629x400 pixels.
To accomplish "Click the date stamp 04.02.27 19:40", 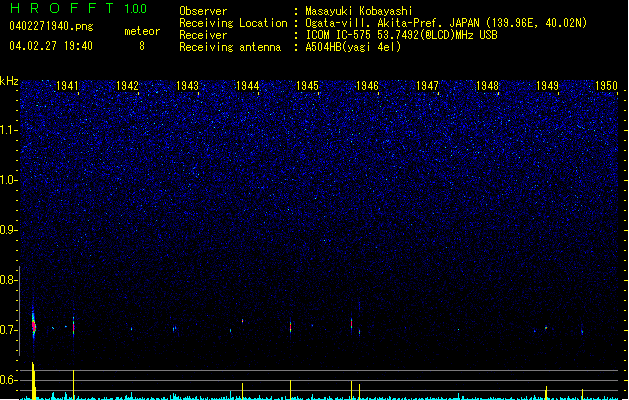I will click(51, 46).
